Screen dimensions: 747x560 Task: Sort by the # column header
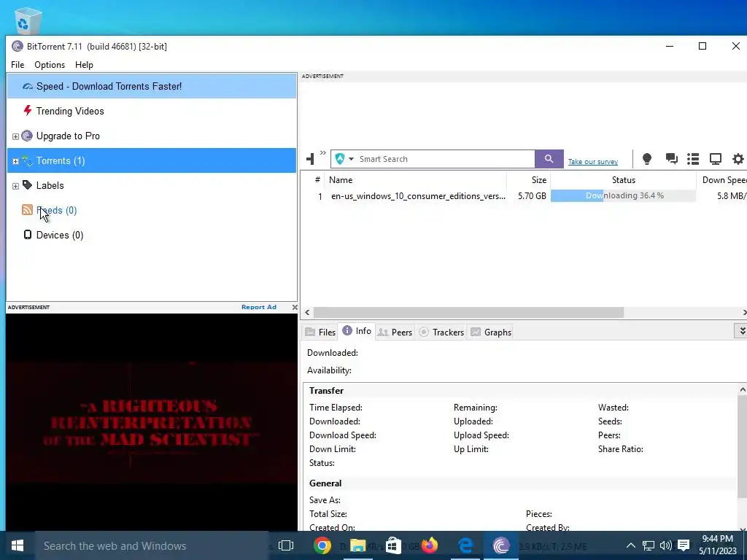pos(317,180)
